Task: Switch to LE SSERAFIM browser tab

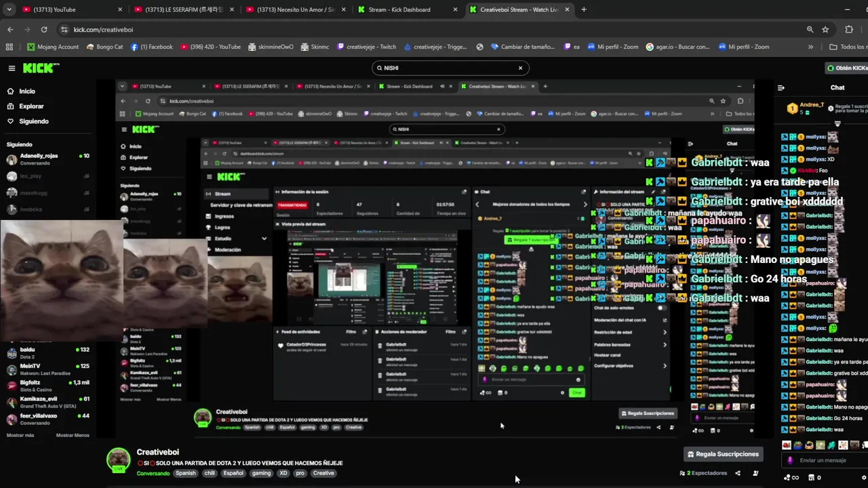Action: [x=183, y=9]
